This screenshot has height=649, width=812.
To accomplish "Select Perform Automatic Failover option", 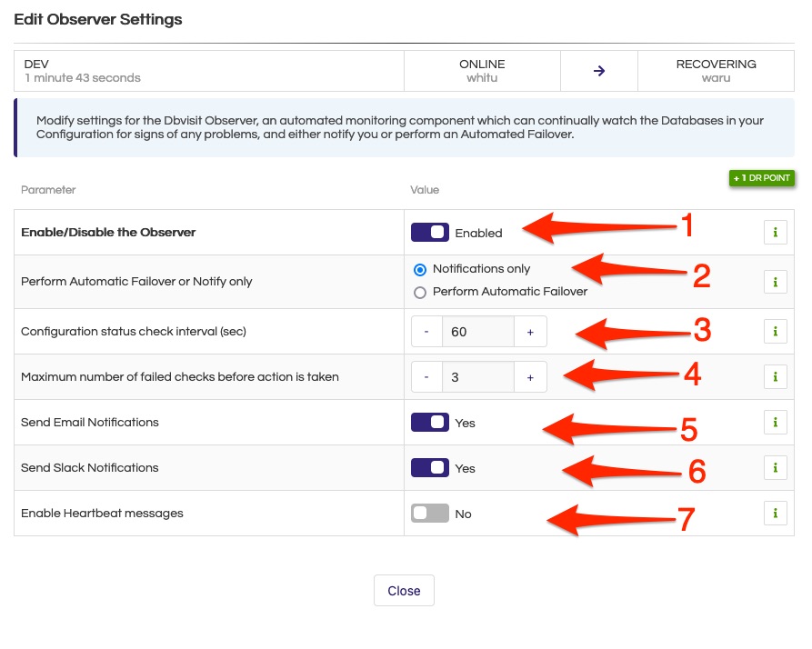I will [x=418, y=293].
